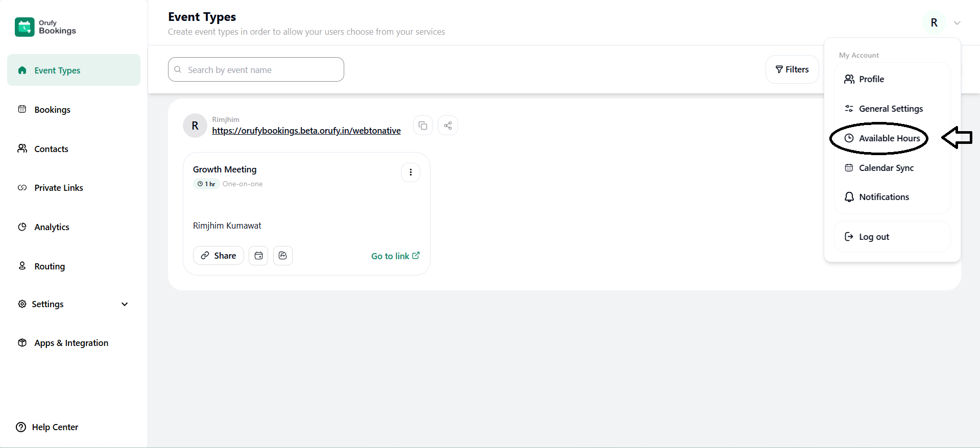
Task: Collapse the account dropdown chevron
Action: [957, 23]
